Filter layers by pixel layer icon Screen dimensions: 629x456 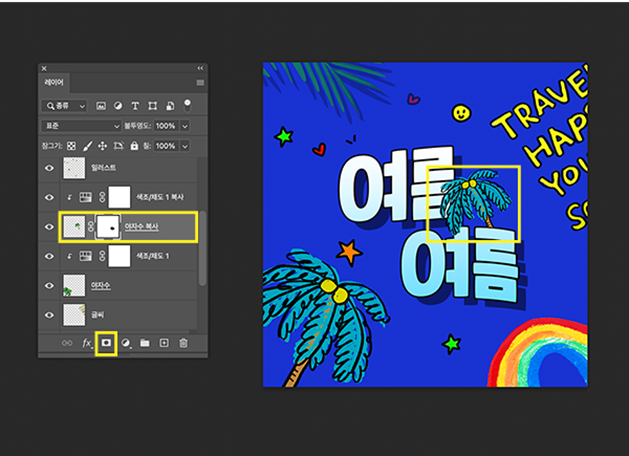101,106
